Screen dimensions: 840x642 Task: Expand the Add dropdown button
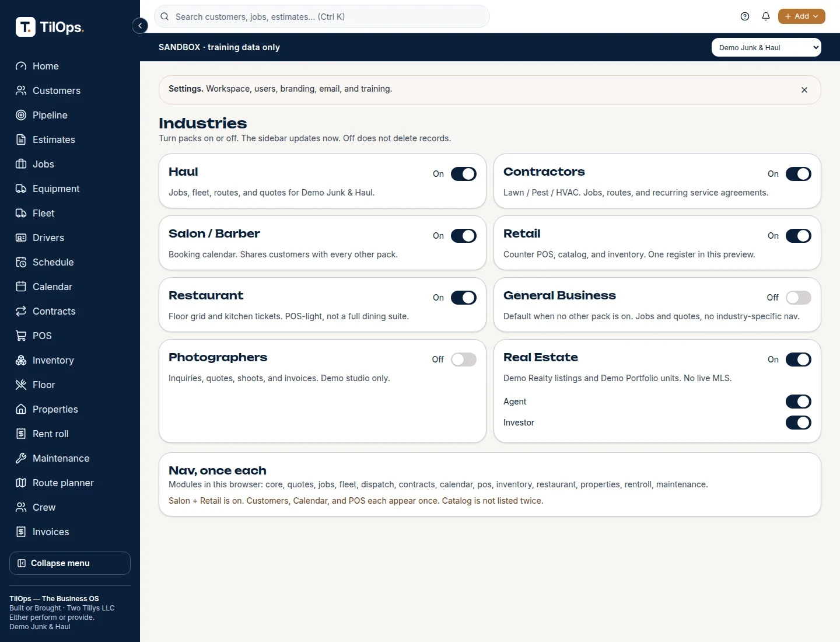(801, 16)
